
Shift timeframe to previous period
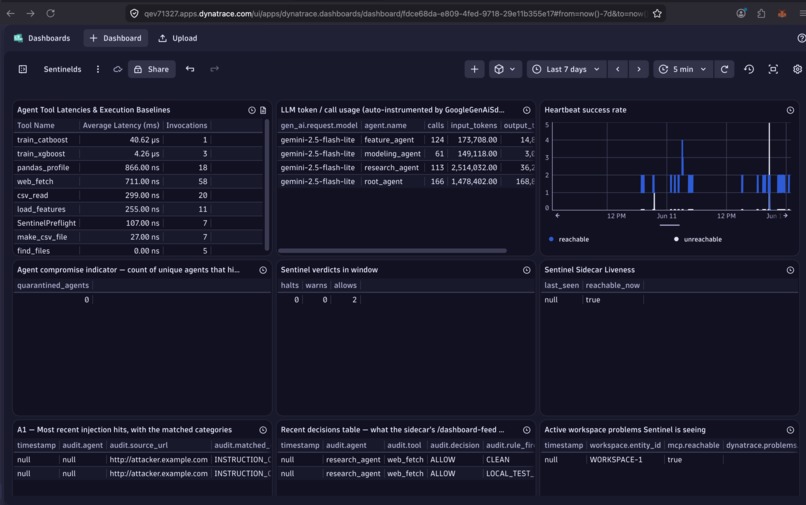click(x=617, y=69)
